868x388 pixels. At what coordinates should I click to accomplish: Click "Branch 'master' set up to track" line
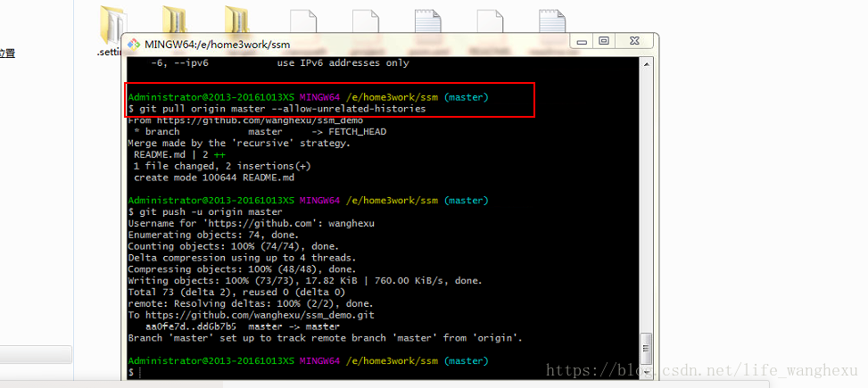point(325,338)
